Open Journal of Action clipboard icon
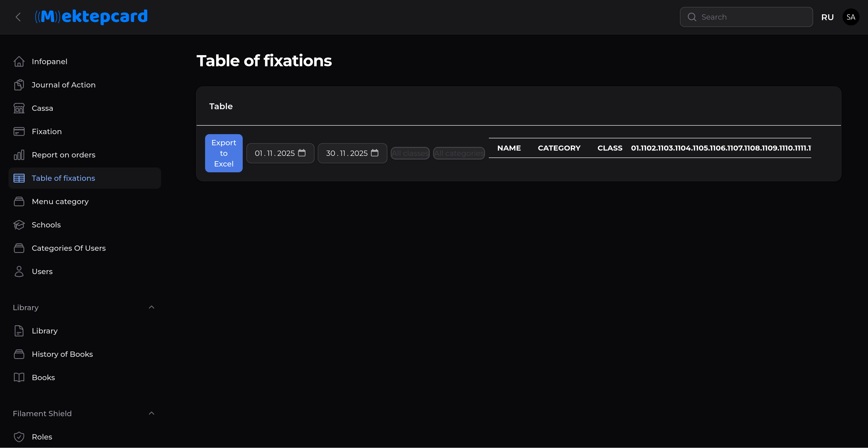This screenshot has width=868, height=448. coord(19,85)
